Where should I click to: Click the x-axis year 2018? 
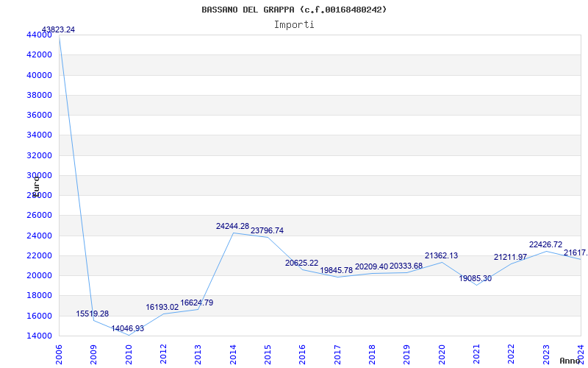point(372,355)
